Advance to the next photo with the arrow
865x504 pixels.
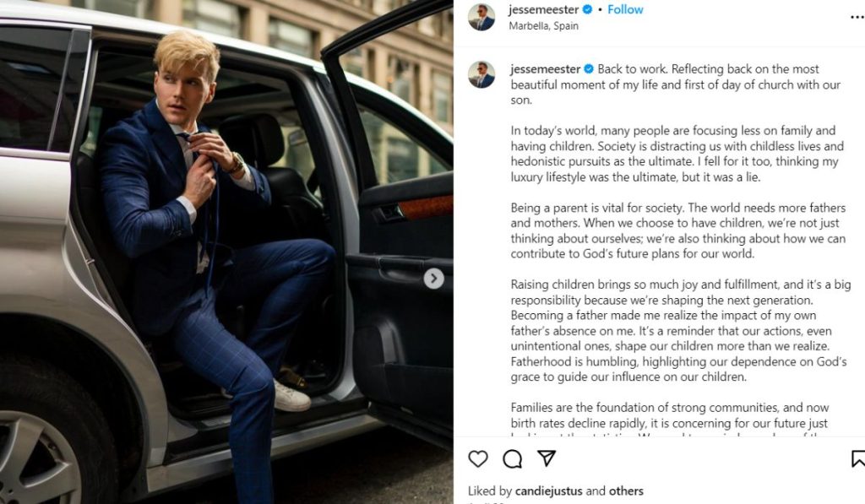[x=433, y=279]
